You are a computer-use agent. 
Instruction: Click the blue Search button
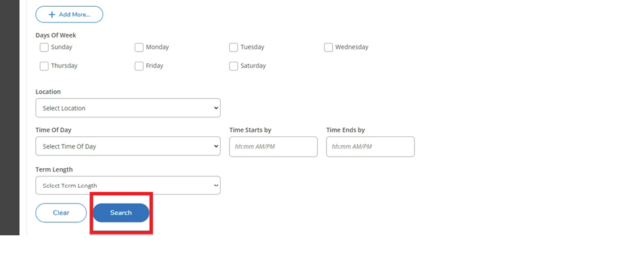[121, 213]
